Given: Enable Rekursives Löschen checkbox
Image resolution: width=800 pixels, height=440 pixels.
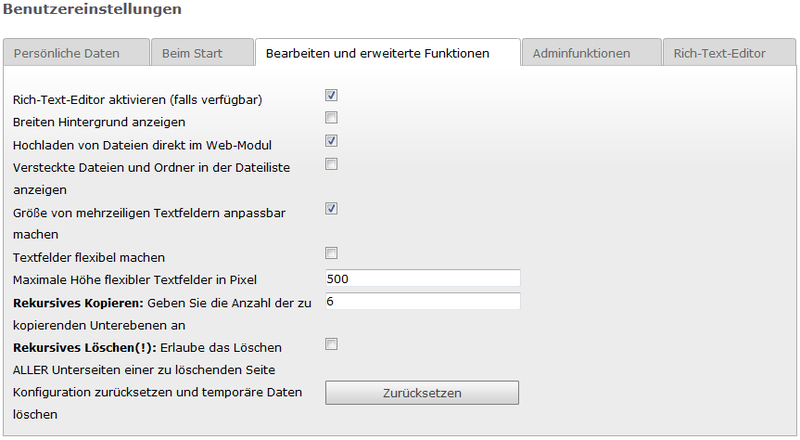Looking at the screenshot, I should [331, 344].
